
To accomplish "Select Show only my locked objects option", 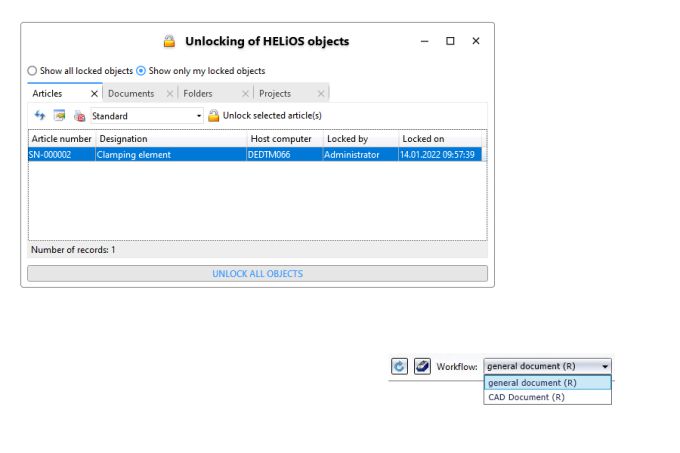I will pos(141,71).
